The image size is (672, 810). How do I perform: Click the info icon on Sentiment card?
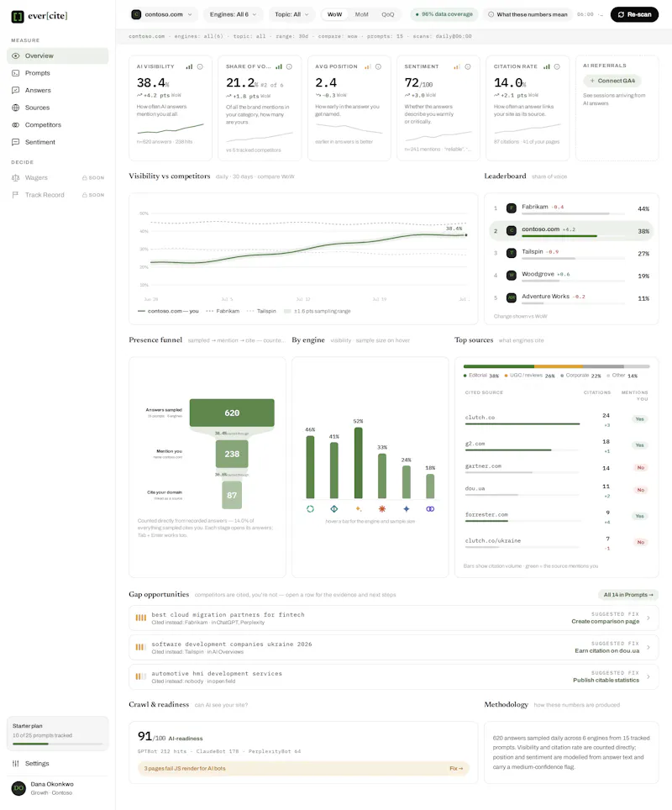pyautogui.click(x=467, y=66)
